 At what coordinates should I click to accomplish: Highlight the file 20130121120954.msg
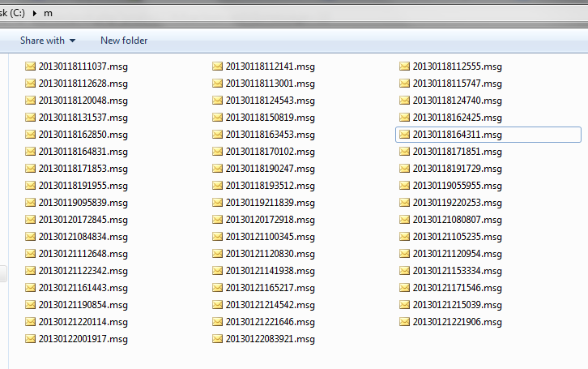458,254
